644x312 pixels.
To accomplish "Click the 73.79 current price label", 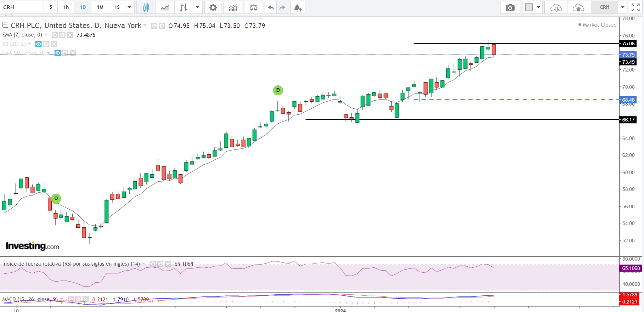I will coord(628,55).
